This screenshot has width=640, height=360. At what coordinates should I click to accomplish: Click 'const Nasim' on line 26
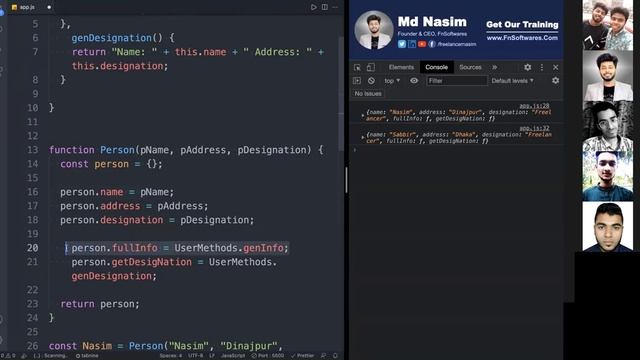tap(80, 346)
